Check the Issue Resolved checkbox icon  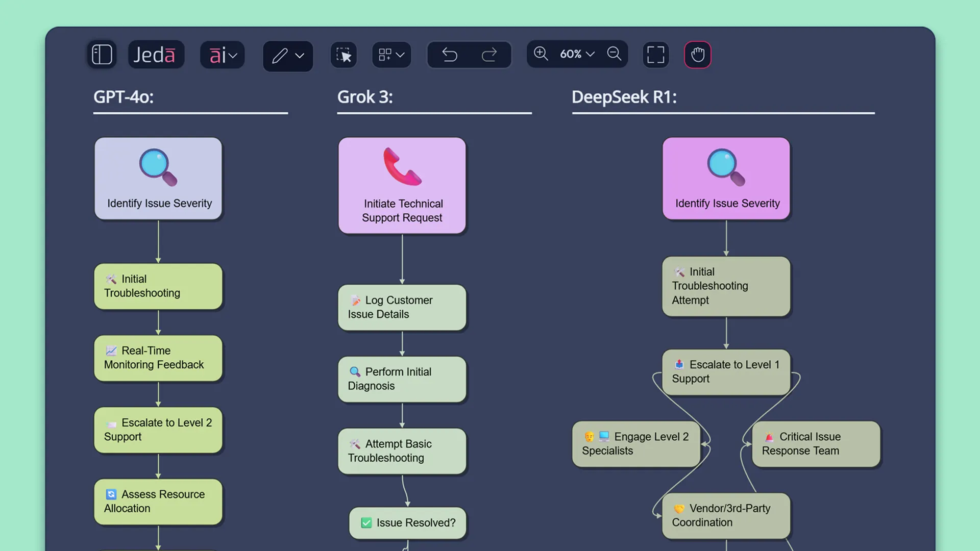366,523
